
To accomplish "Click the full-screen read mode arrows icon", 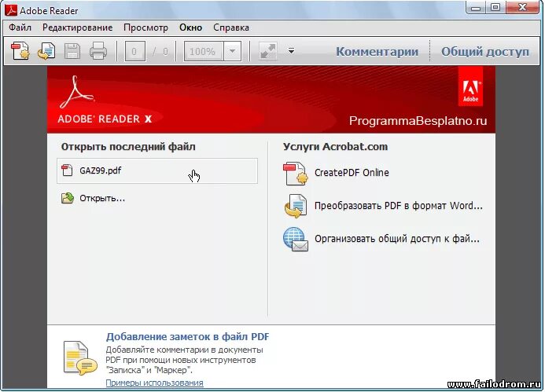I will coord(268,51).
